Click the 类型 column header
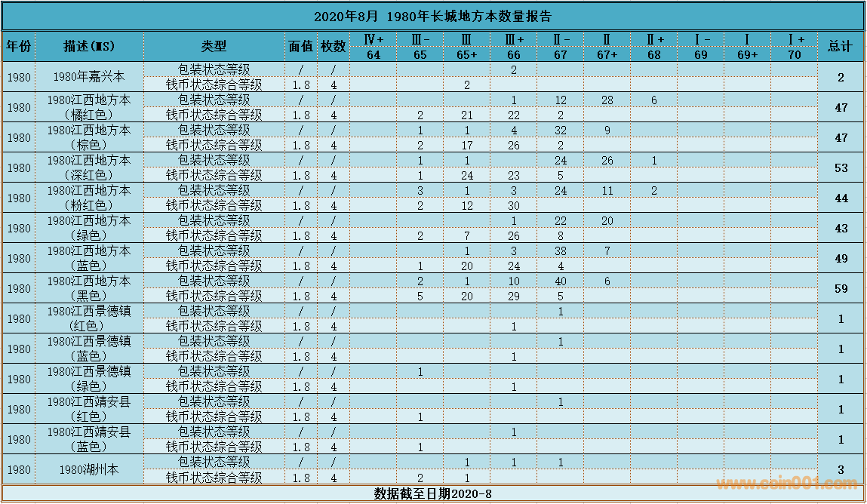This screenshot has height=504, width=867. click(214, 46)
